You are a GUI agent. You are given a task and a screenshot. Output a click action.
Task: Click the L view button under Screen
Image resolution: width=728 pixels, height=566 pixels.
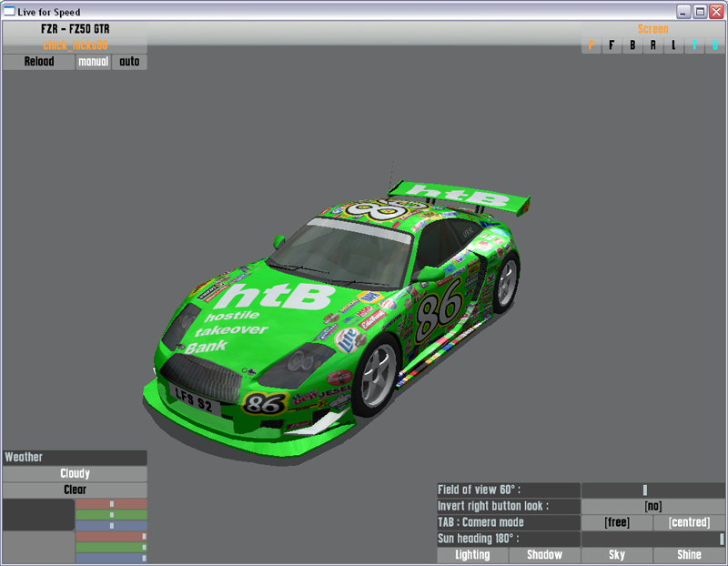point(673,45)
